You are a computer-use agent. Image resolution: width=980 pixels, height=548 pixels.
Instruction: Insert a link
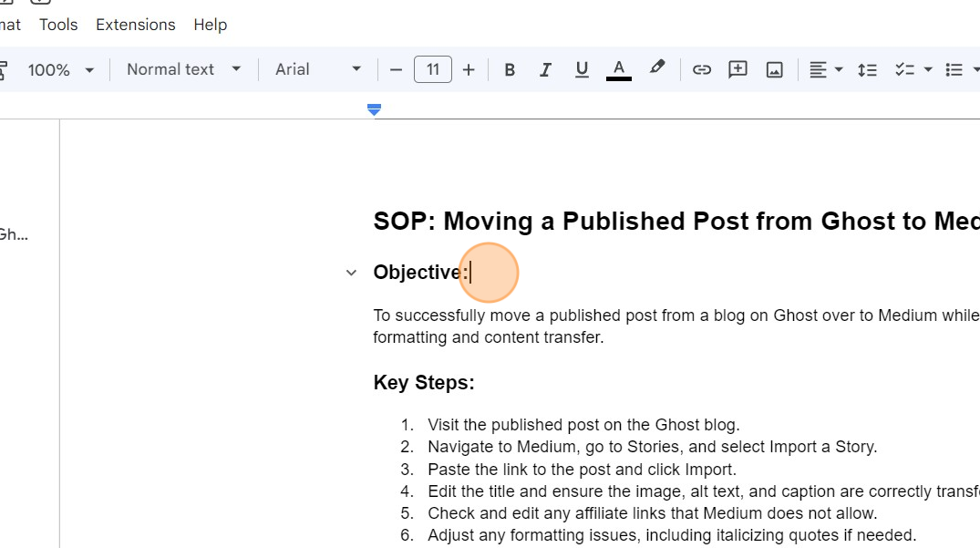(702, 69)
